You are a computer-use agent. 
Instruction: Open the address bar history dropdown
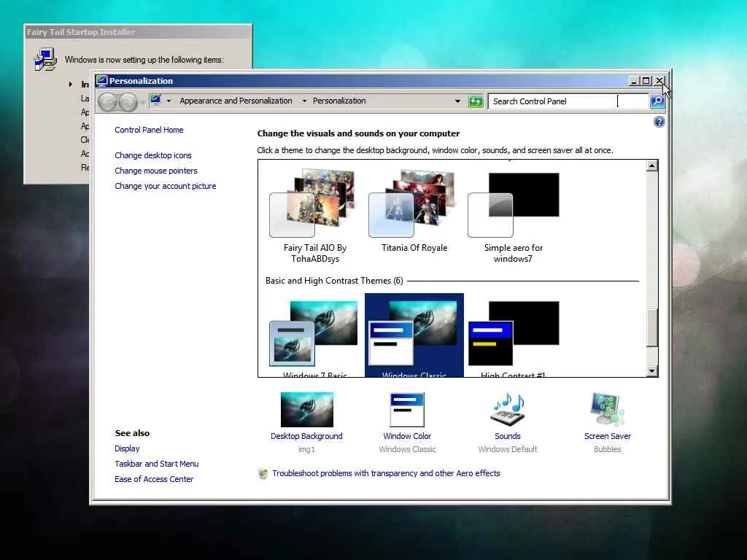458,101
